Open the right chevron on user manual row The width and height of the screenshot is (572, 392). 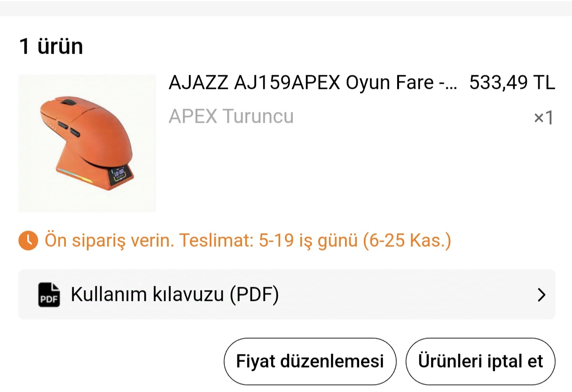click(x=541, y=295)
